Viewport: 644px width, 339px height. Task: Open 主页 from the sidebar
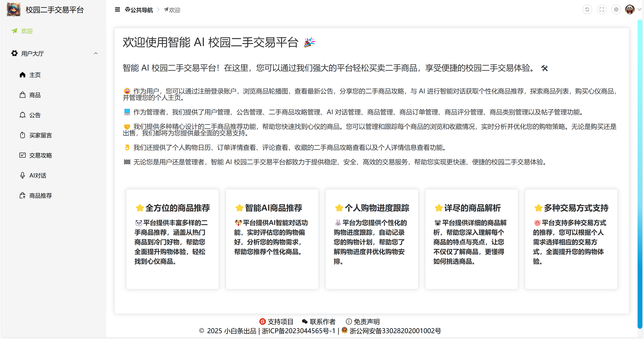coord(35,75)
